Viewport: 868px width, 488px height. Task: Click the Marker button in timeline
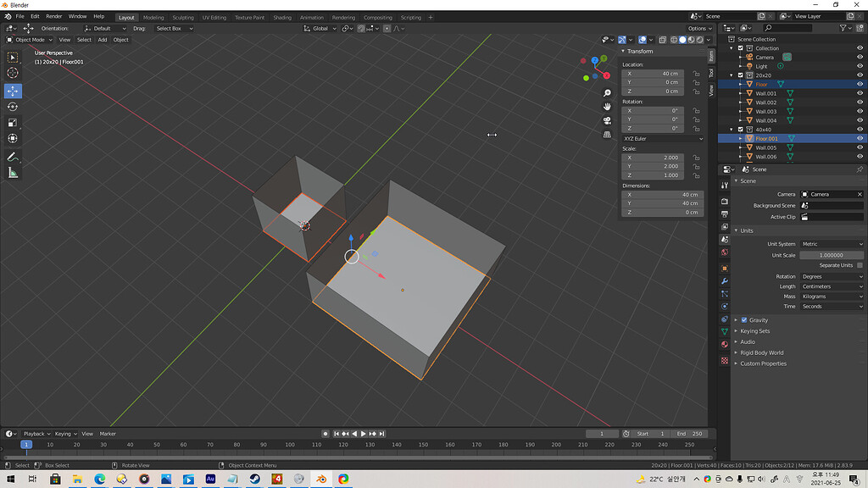tap(108, 434)
